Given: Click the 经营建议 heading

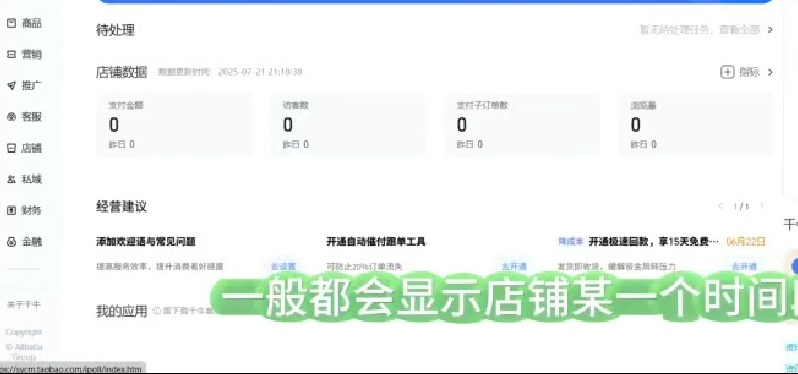Looking at the screenshot, I should click(x=121, y=206).
